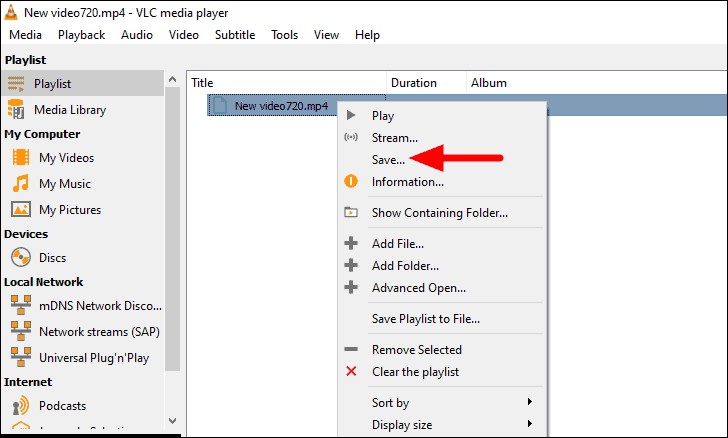
Task: Open the View menu
Action: coord(326,35)
